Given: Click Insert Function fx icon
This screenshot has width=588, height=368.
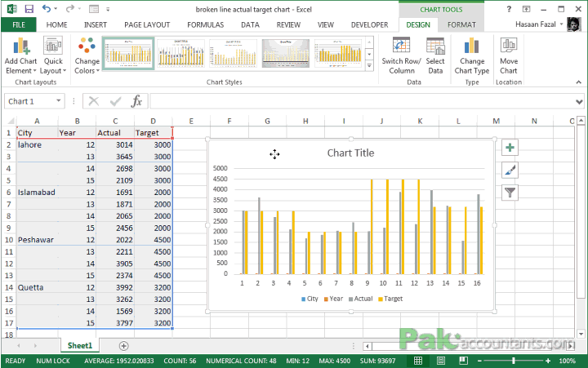Looking at the screenshot, I should [x=137, y=101].
